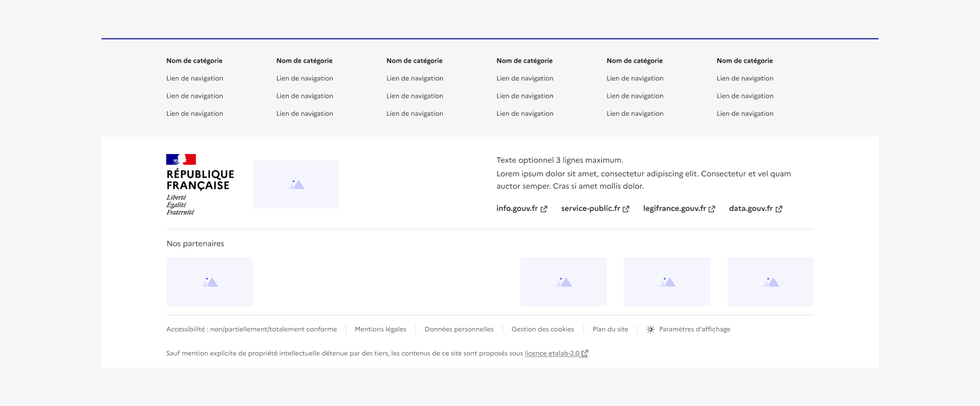The image size is (980, 406).
Task: Open the Données personnelles page
Action: pos(459,329)
